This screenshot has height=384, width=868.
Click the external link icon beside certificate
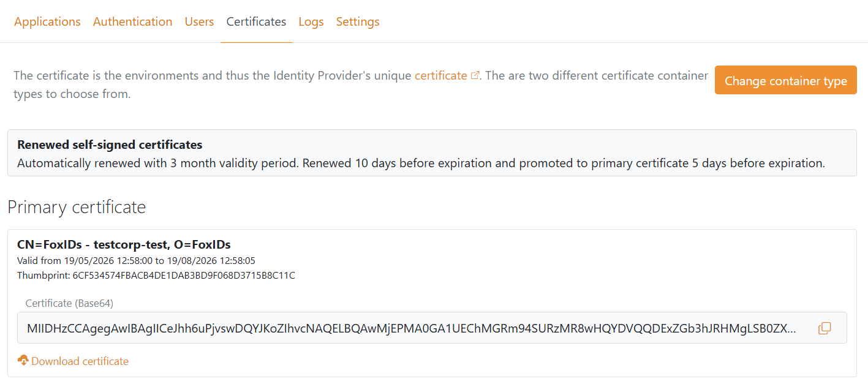[x=475, y=76]
